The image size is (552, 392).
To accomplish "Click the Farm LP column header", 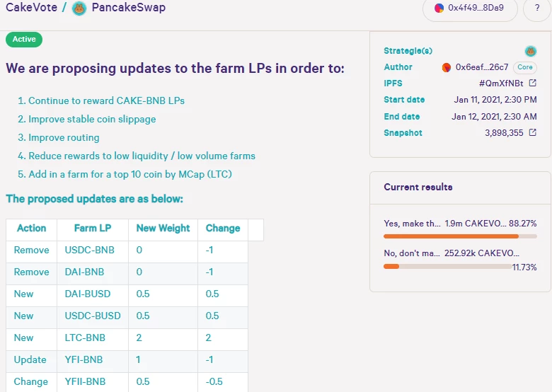I will tap(93, 229).
